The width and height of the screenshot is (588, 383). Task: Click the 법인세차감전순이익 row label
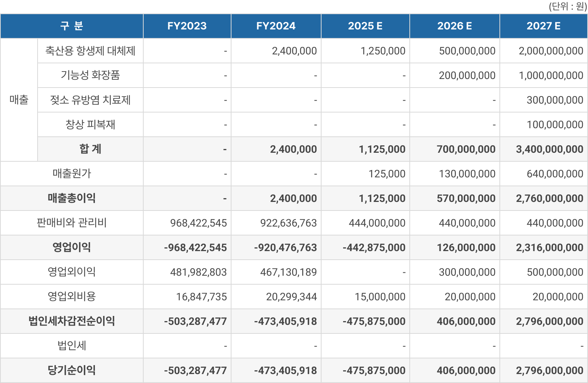pyautogui.click(x=72, y=321)
